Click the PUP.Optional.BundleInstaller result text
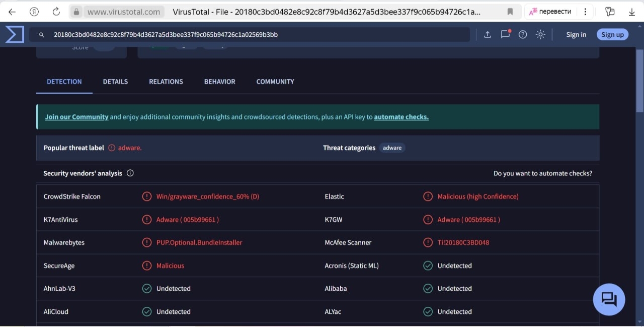The width and height of the screenshot is (644, 327). tap(199, 242)
